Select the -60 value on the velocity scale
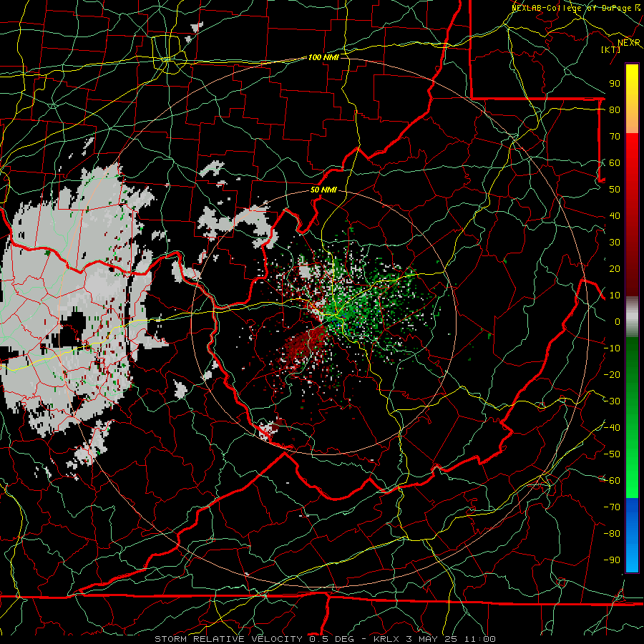644x644 pixels. pos(613,481)
